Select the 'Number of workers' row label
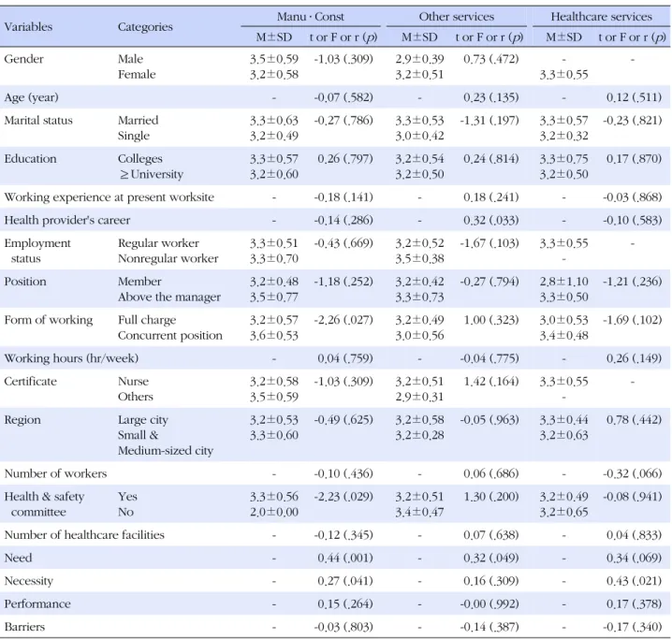This screenshot has width=672, height=639. tap(55, 473)
